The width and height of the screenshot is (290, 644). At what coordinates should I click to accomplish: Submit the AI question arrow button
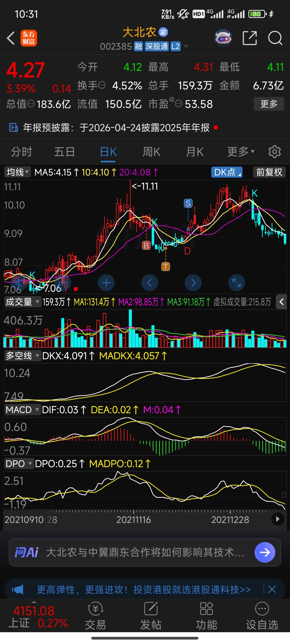click(x=265, y=552)
